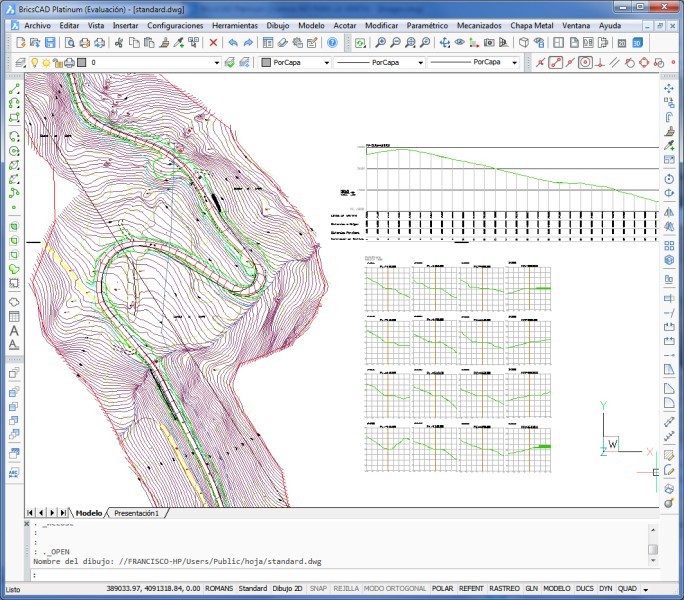The image size is (684, 600).
Task: Open the Dibujo menu
Action: coord(277,24)
